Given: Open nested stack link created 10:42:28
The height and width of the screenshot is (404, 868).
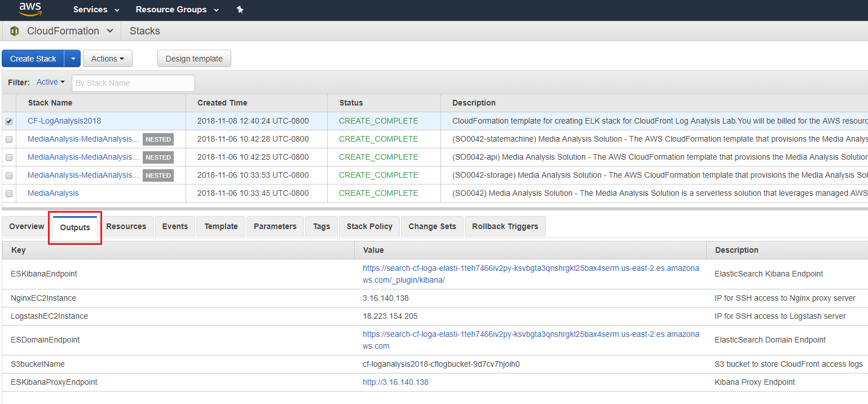Looking at the screenshot, I should pos(83,139).
